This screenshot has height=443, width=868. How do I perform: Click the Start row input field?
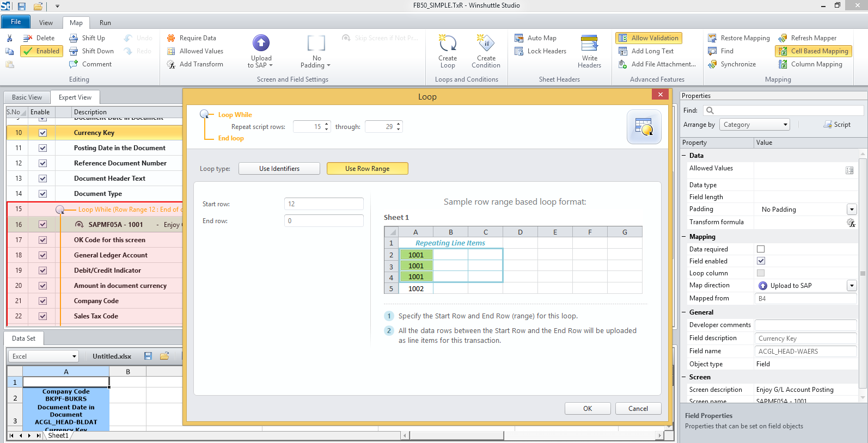pos(323,204)
